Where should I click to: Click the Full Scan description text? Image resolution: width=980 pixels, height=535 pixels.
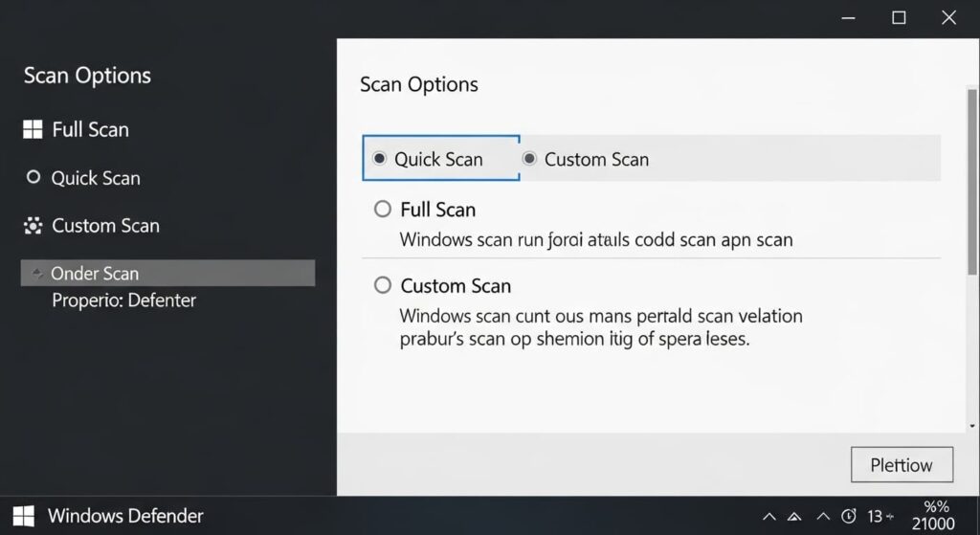(x=596, y=240)
